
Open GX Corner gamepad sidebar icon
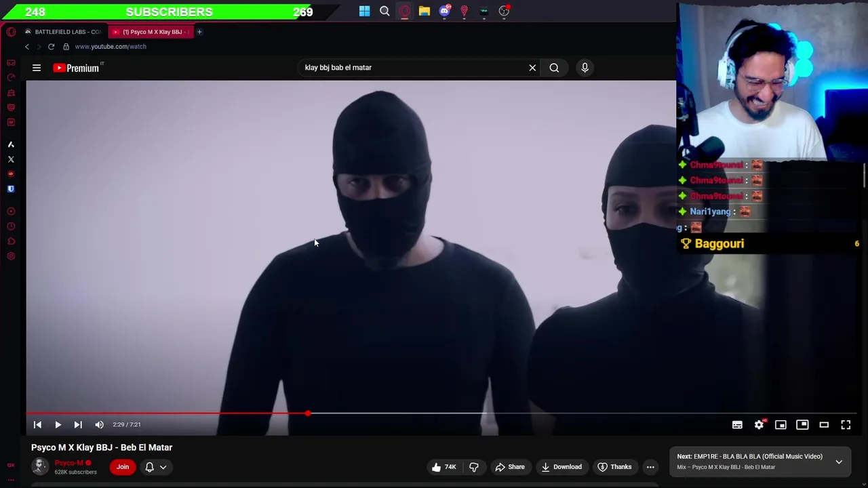pyautogui.click(x=11, y=62)
